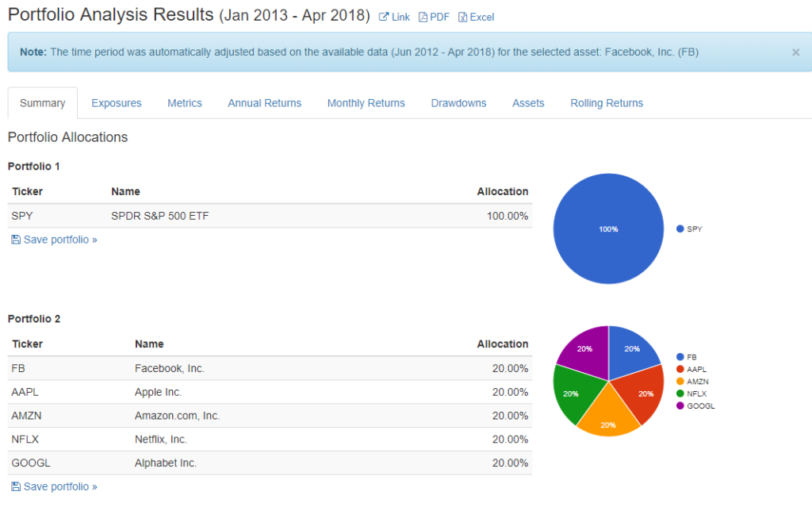Open the Metrics tab

point(185,103)
